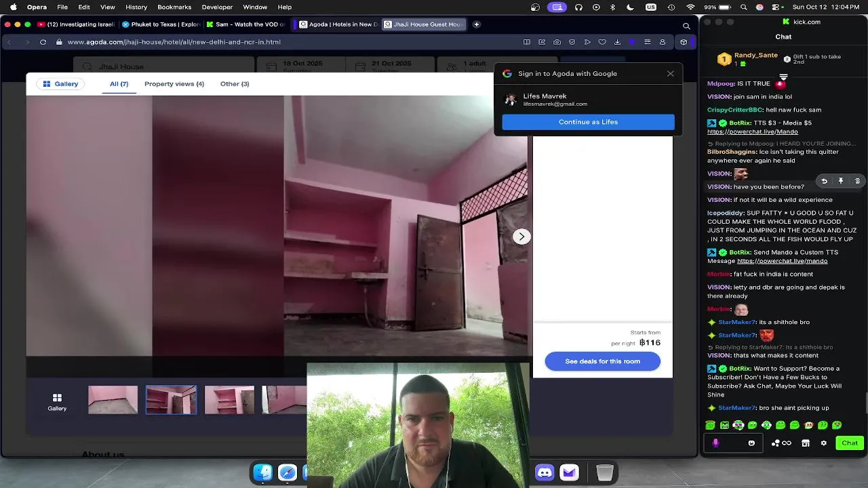
Task: Click the microphone icon in chat input
Action: click(715, 443)
